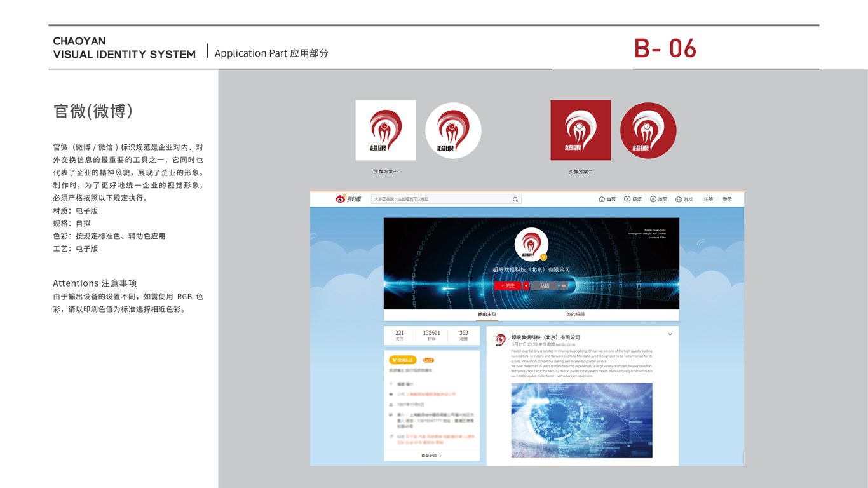The width and height of the screenshot is (868, 488).
Task: Select the white round avatar option
Action: click(x=453, y=131)
